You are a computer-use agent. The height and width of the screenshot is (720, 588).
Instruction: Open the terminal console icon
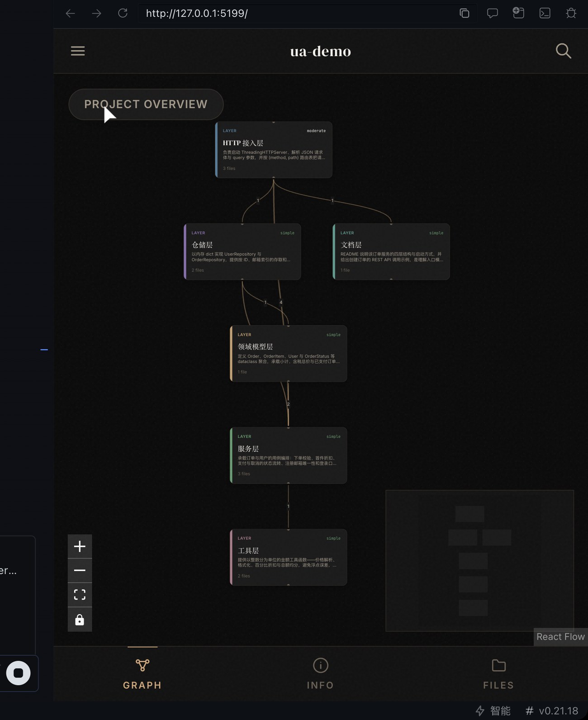pyautogui.click(x=545, y=13)
